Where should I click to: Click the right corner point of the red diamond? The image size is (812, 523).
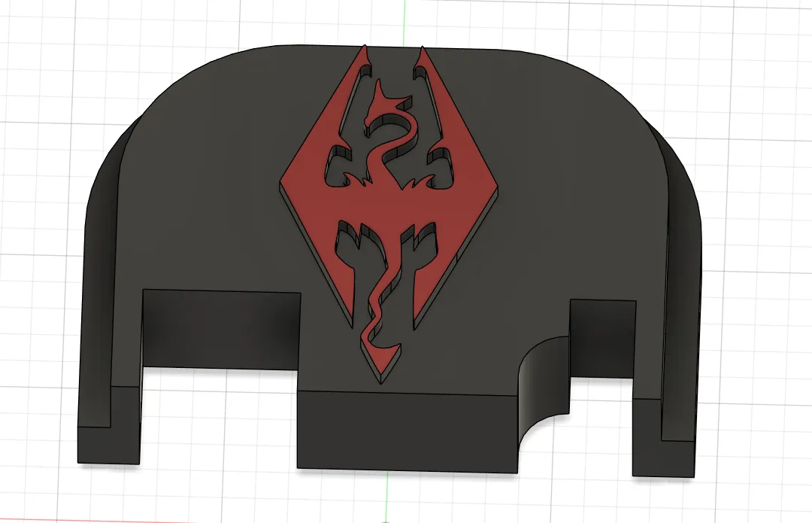click(x=498, y=188)
